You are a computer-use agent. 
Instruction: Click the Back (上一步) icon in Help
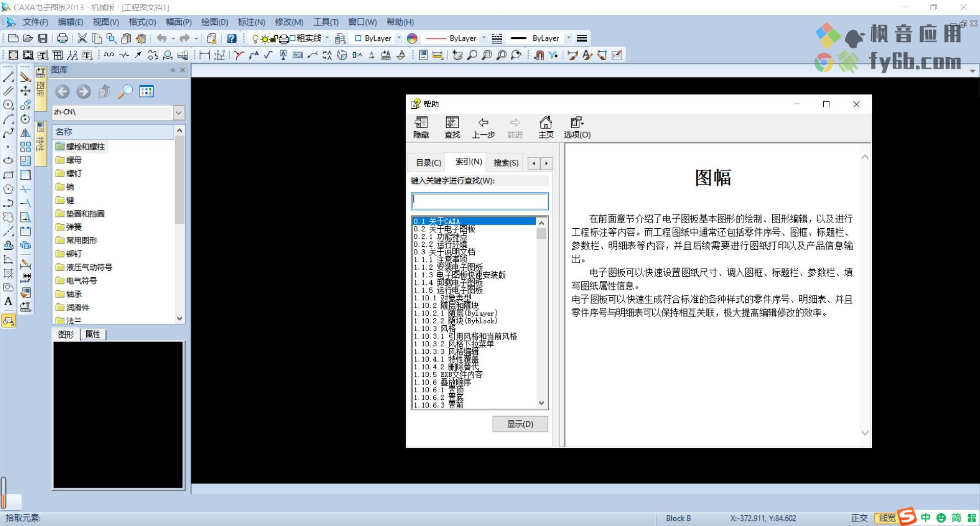point(483,128)
